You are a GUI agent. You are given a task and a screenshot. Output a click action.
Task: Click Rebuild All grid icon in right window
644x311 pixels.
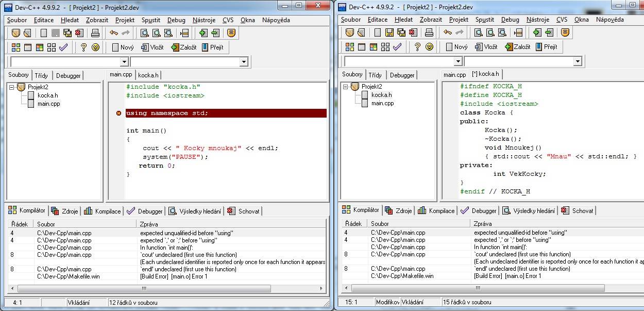(385, 47)
